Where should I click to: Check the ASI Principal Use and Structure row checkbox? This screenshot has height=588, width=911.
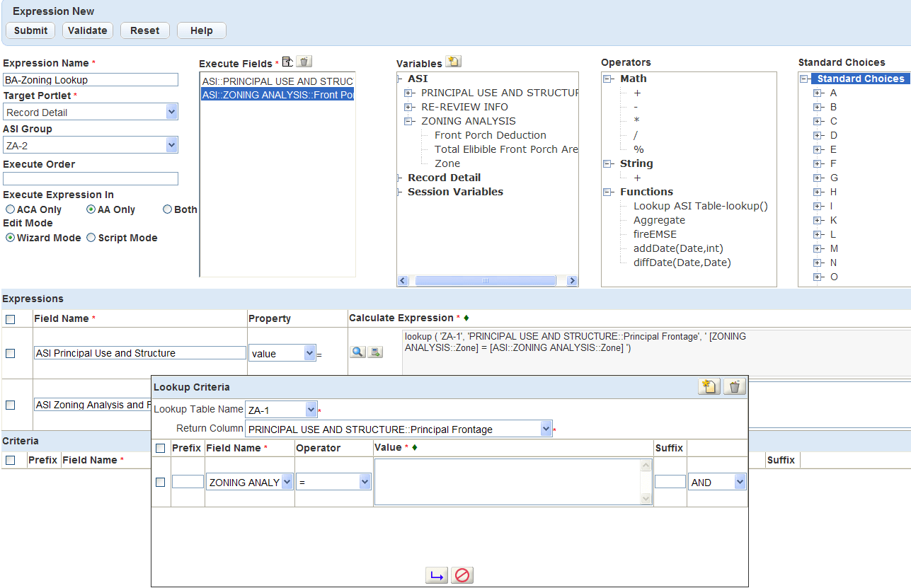click(11, 353)
